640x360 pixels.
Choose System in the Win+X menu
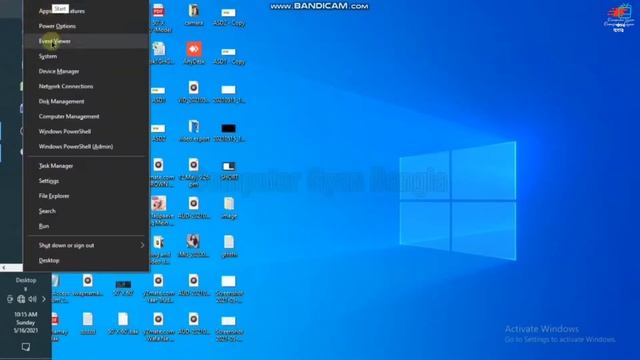pos(86,56)
